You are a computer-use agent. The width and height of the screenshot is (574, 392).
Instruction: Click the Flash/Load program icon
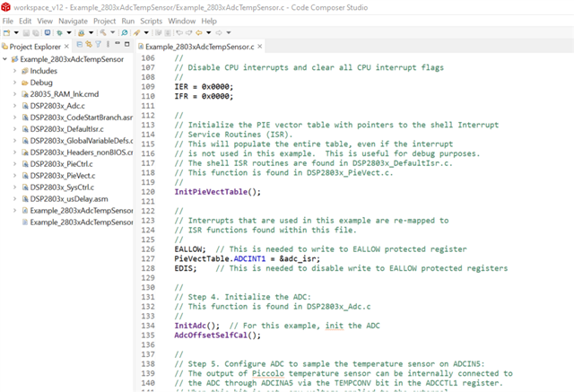tap(82, 32)
